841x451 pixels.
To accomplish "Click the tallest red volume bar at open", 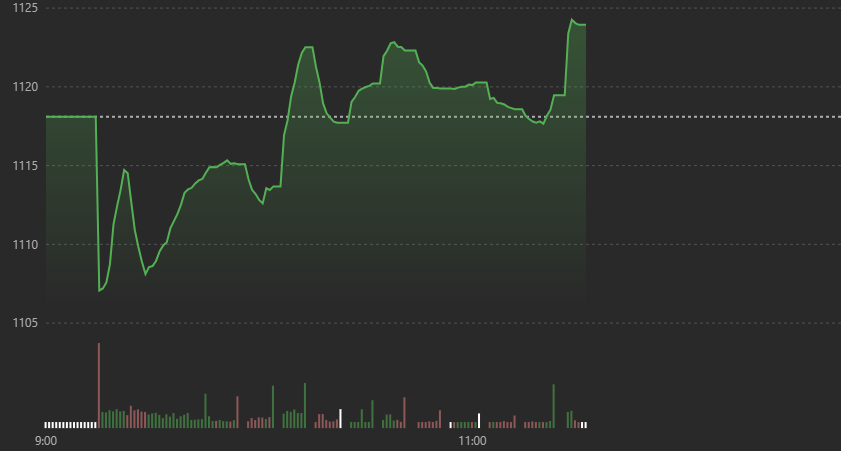I will tap(98, 385).
